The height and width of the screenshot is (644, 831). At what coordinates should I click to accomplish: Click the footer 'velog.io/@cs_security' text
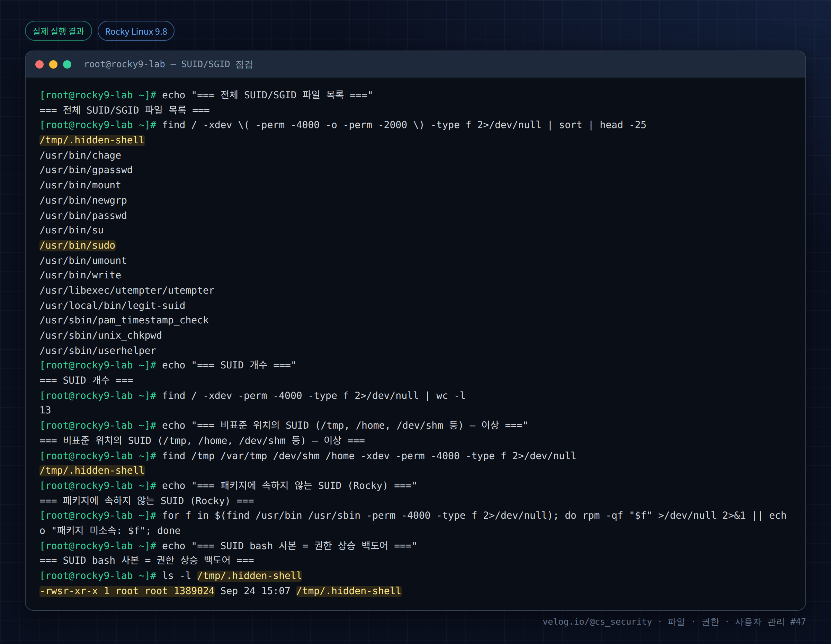597,621
